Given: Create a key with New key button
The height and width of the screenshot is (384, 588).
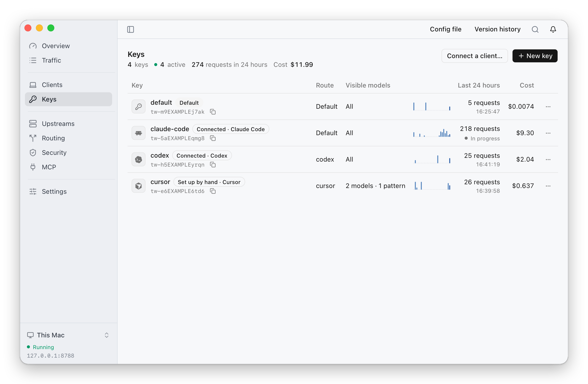Looking at the screenshot, I should click(x=535, y=56).
